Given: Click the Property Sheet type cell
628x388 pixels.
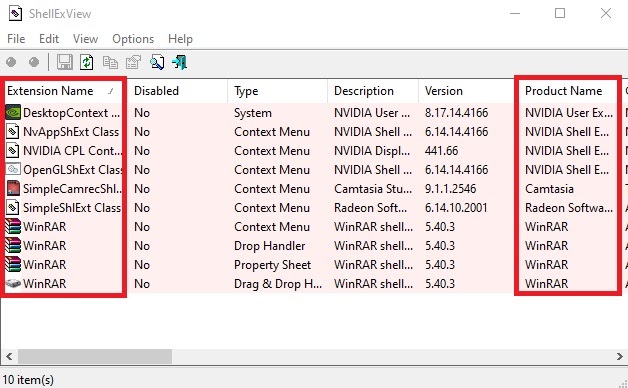Looking at the screenshot, I should tap(272, 265).
